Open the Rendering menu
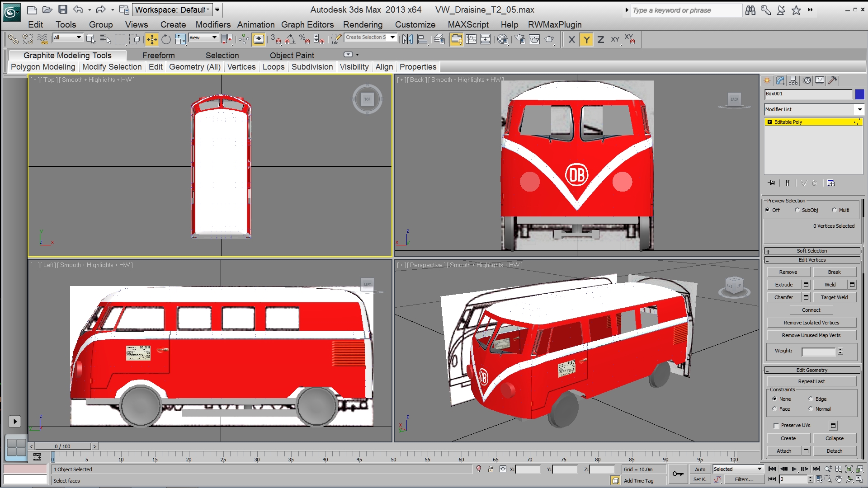Screen dimensions: 868x488 (363, 24)
